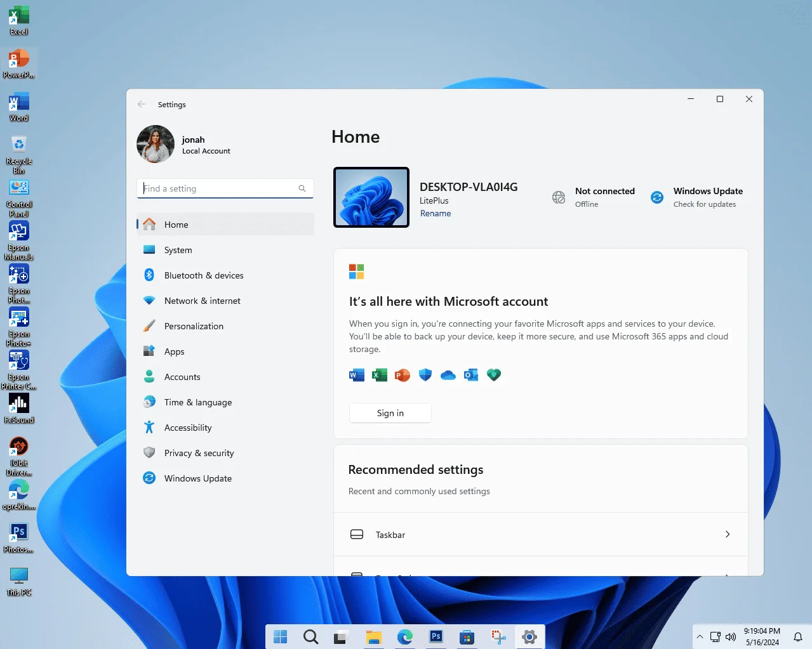Open the PowerPoint desktop shortcut
This screenshot has height=649, width=812.
point(19,63)
